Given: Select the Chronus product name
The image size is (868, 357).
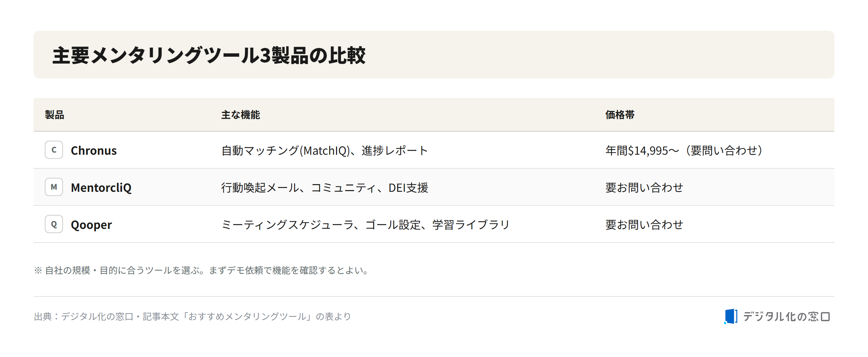Looking at the screenshot, I should (93, 150).
